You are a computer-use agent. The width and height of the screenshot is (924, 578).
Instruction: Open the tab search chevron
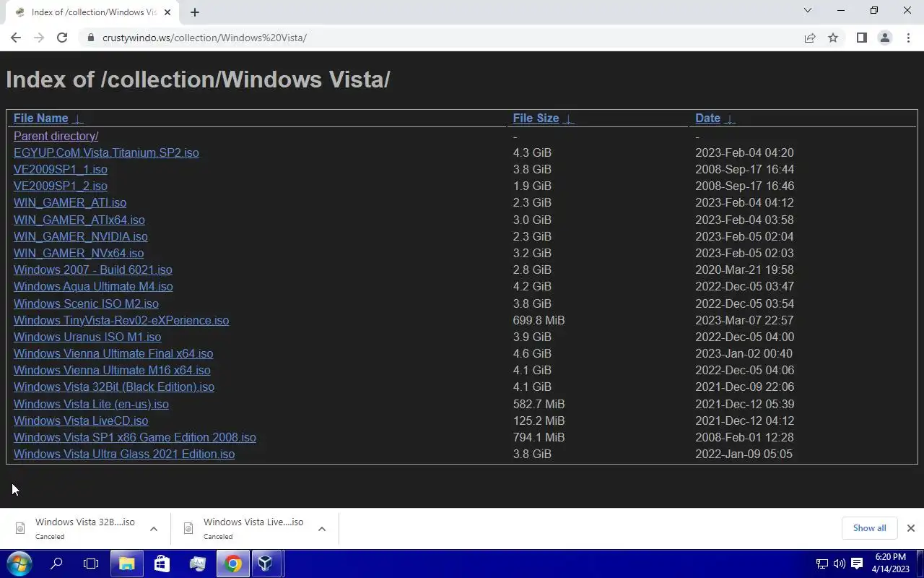coord(808,11)
